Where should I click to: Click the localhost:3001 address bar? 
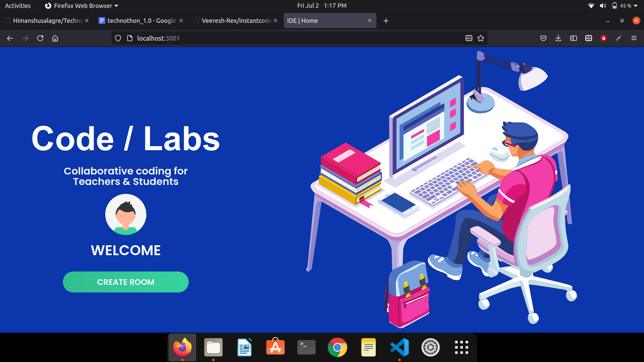point(299,38)
